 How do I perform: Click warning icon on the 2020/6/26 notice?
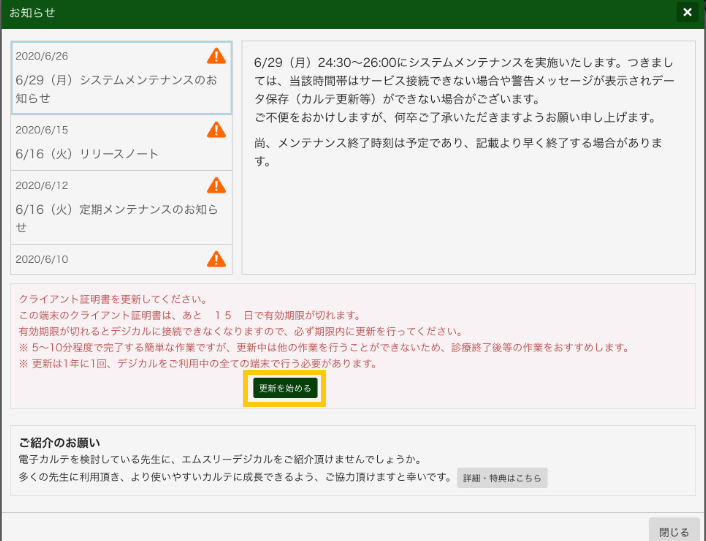point(216,56)
